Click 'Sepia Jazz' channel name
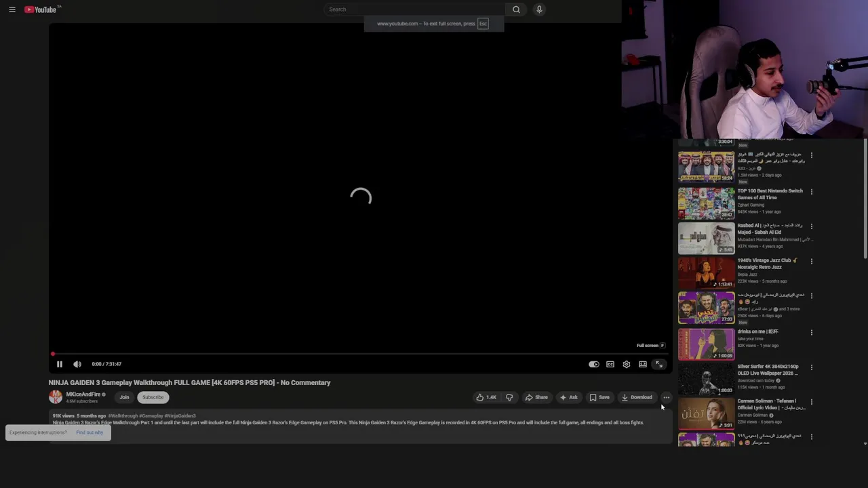This screenshot has height=488, width=868. [747, 274]
